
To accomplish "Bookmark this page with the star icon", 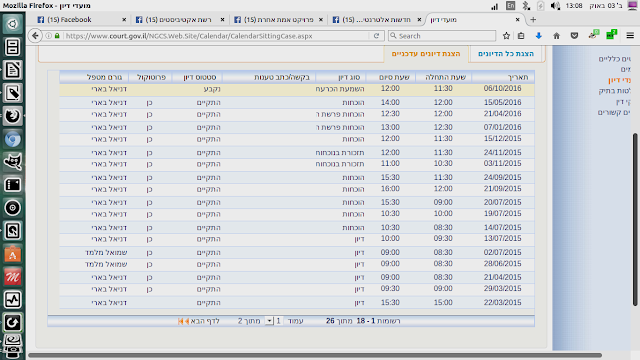I will click(506, 36).
